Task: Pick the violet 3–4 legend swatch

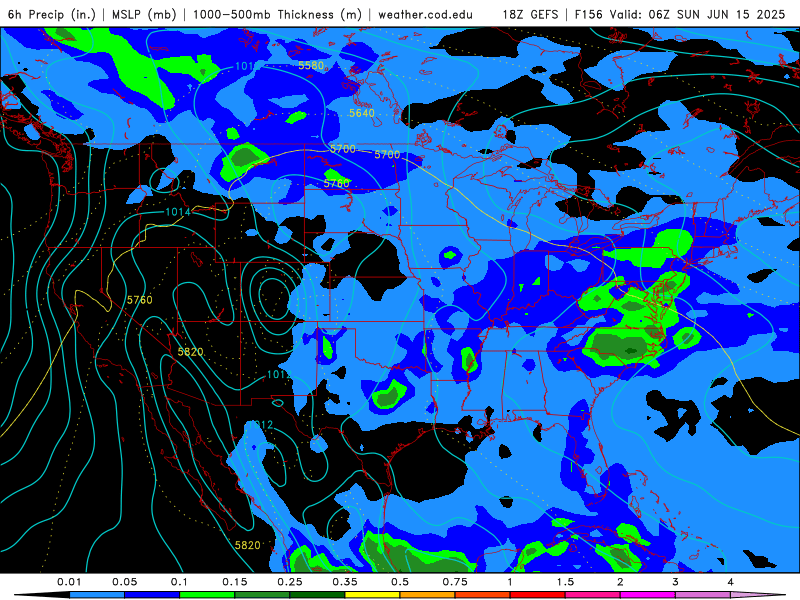Action: (x=703, y=595)
